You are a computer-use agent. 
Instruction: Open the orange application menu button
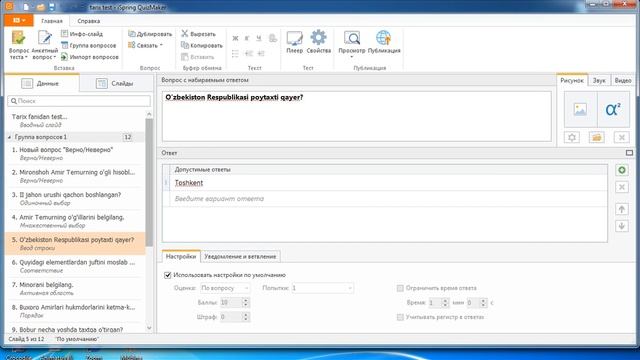[18, 20]
